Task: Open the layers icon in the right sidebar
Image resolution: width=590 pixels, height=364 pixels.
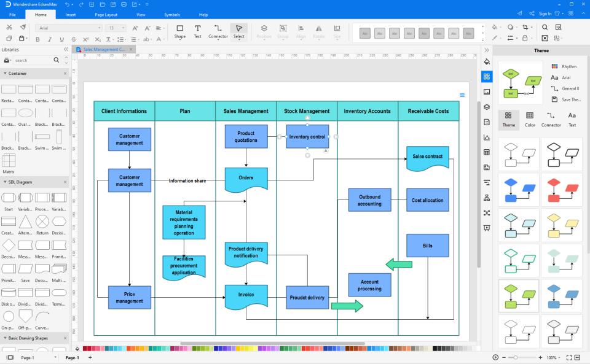Action: (487, 106)
